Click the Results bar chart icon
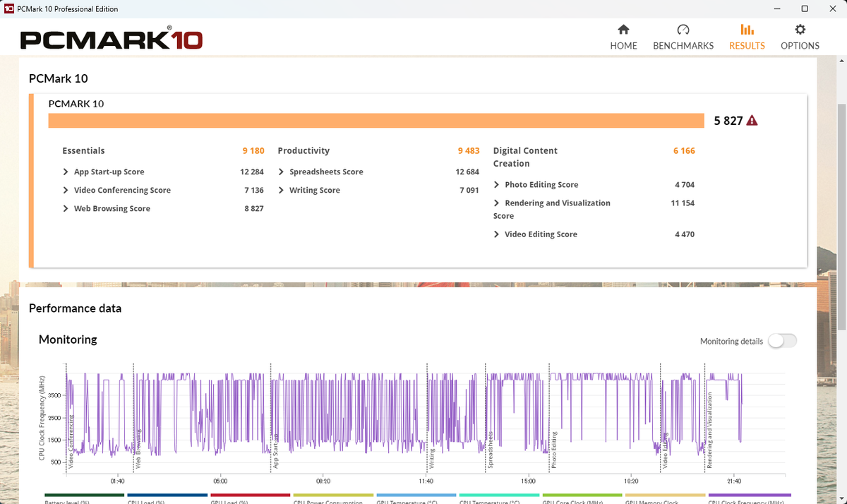Screen dimensions: 847x504 tap(747, 30)
